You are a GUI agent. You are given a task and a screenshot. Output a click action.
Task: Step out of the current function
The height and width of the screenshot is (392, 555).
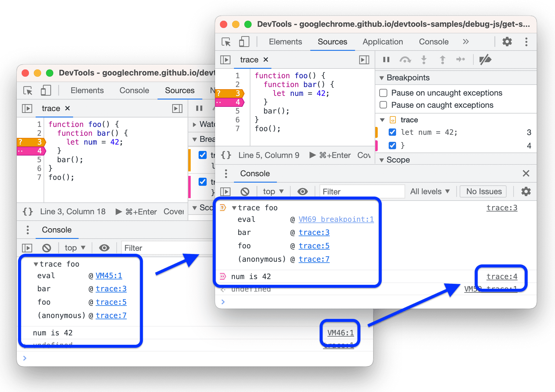(x=442, y=60)
